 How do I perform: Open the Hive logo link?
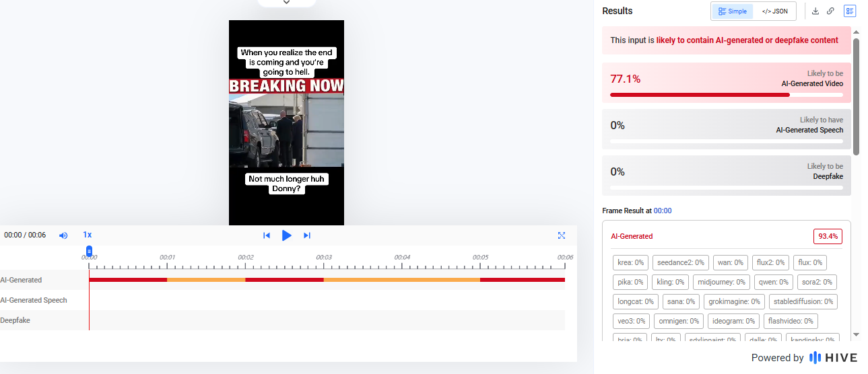[833, 358]
